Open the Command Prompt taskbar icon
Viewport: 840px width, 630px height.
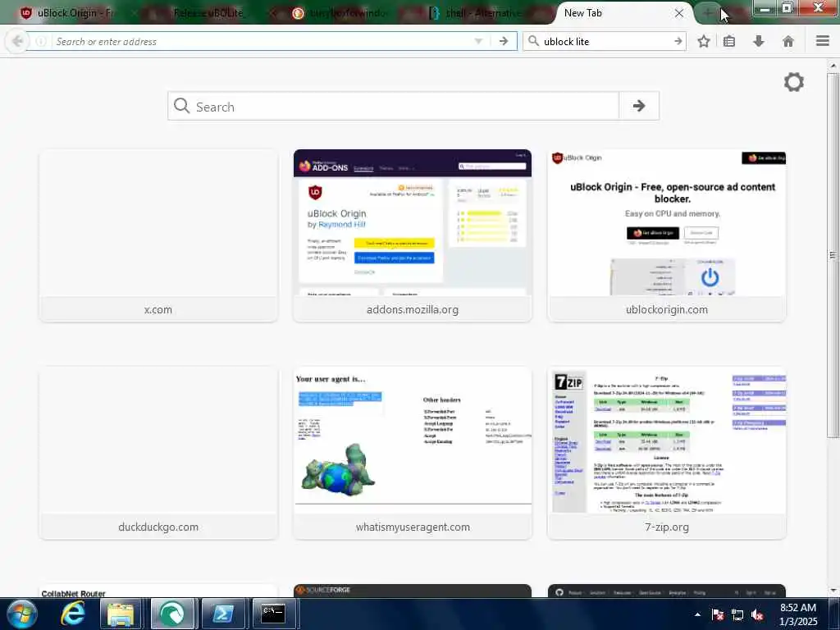point(273,614)
